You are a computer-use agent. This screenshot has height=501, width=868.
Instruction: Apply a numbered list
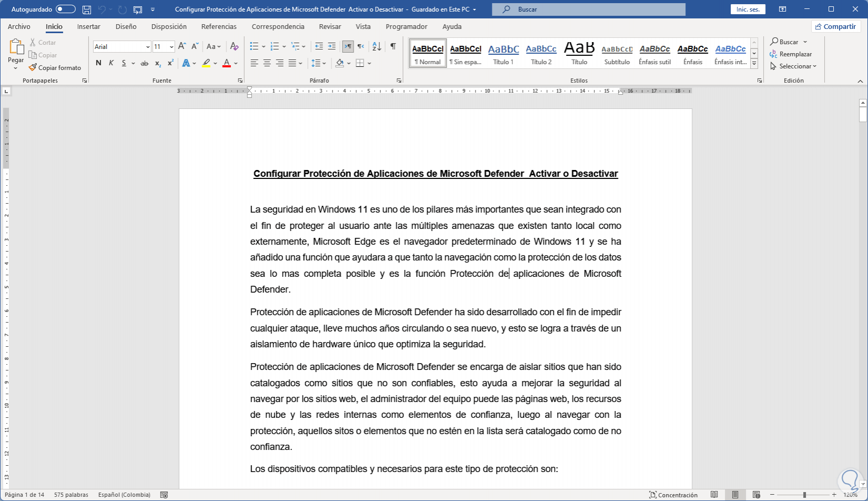point(275,46)
